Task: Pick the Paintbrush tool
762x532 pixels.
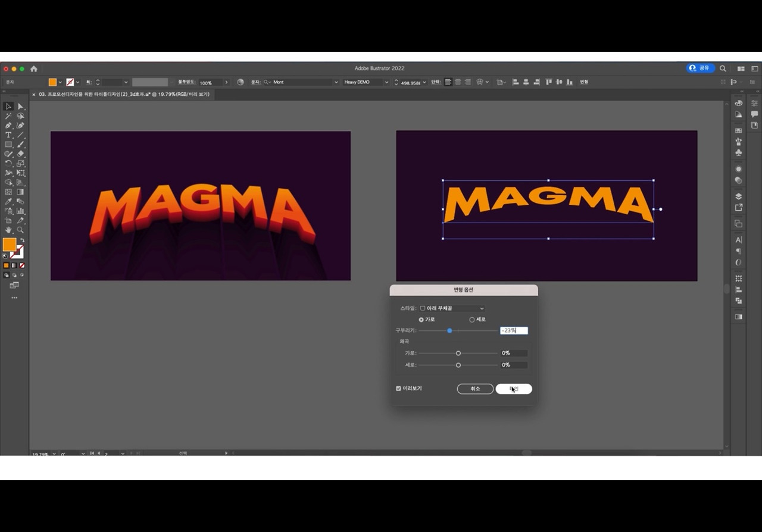Action: click(x=20, y=145)
